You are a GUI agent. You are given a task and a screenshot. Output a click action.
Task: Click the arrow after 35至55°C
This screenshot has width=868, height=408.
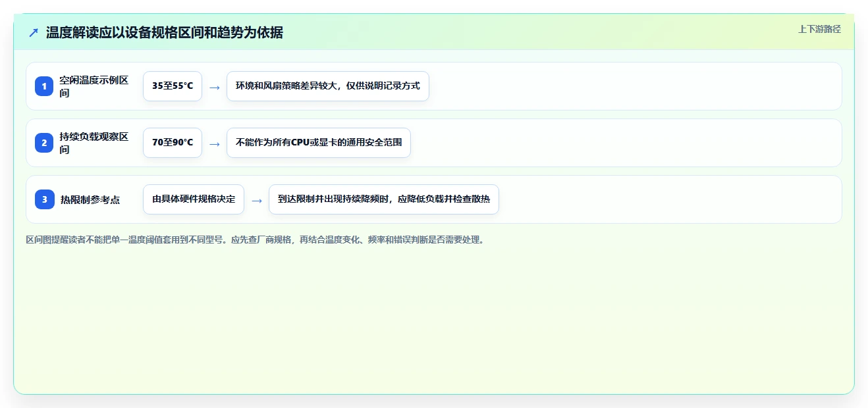(x=215, y=87)
